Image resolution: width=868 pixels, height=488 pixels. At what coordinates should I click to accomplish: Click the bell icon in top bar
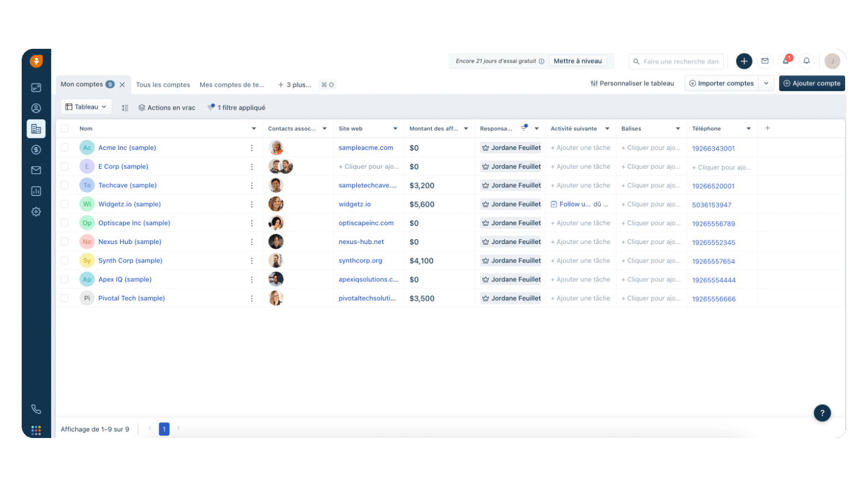[x=807, y=61]
